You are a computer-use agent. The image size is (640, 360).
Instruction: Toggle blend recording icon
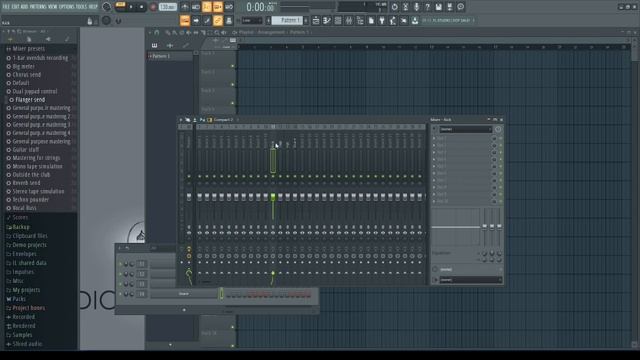click(x=218, y=7)
